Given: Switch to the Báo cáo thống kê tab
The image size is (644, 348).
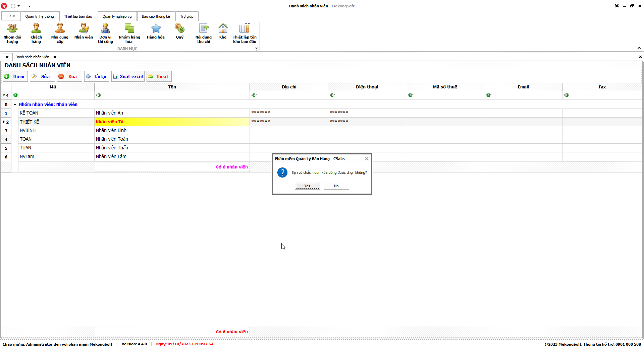Looking at the screenshot, I should click(156, 16).
